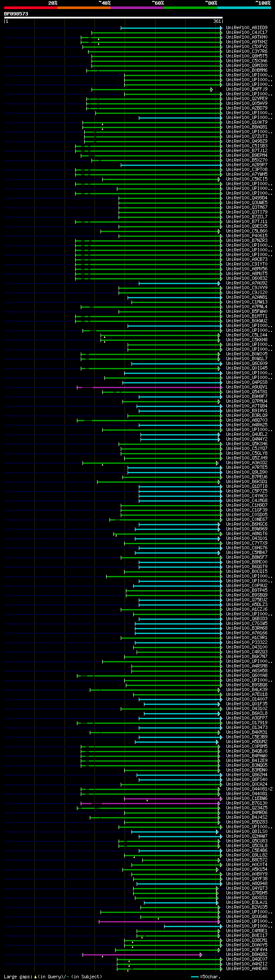Select the UniRef100_A7TQ84 label
The width and height of the screenshot is (275, 980).
pyautogui.click(x=247, y=406)
